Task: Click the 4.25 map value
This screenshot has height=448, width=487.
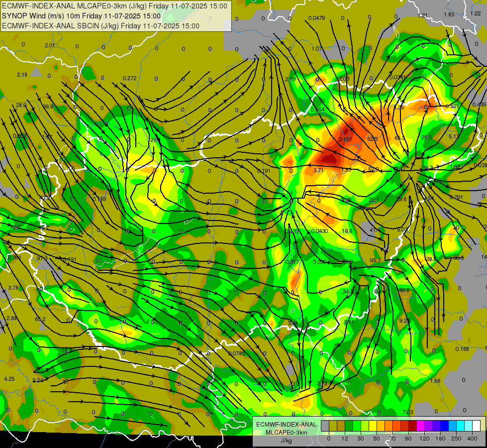Action: coord(9,379)
